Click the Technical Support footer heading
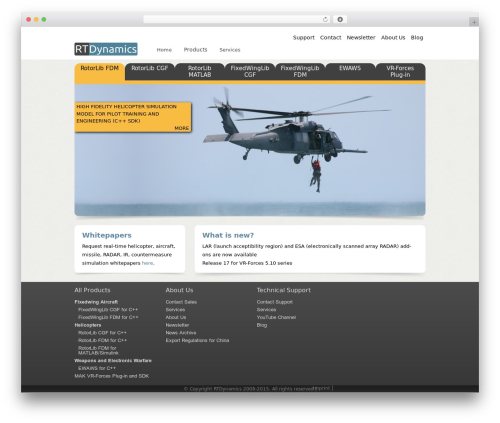The height and width of the screenshot is (423, 500). click(284, 290)
